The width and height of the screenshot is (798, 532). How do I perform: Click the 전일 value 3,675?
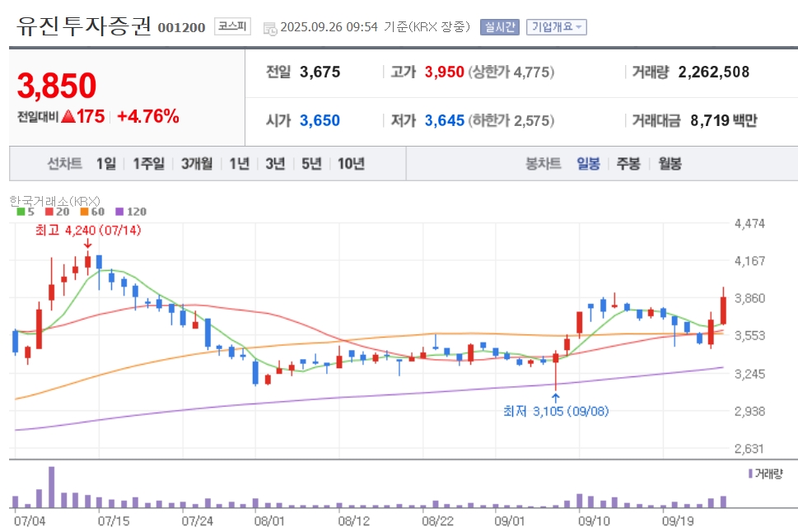coord(320,72)
